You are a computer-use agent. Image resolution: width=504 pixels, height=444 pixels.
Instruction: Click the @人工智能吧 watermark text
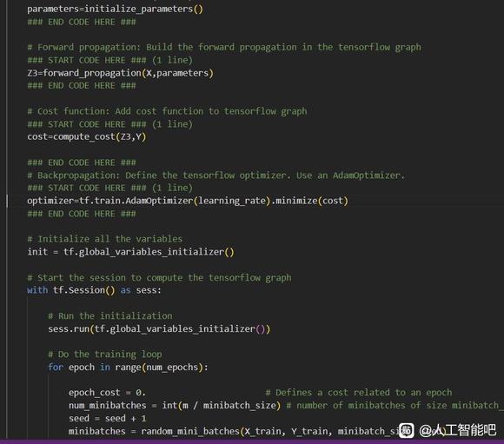point(458,430)
